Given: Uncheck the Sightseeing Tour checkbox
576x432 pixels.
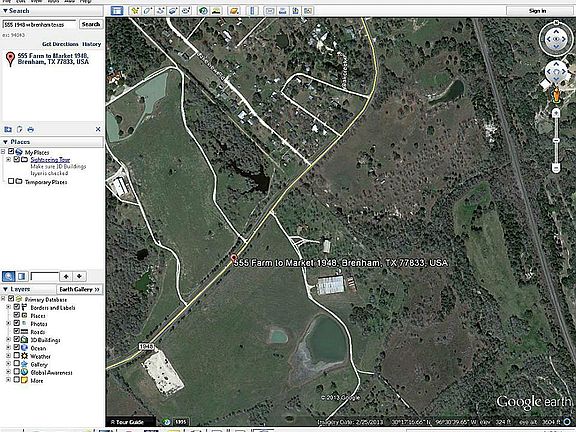Looking at the screenshot, I should pyautogui.click(x=17, y=159).
